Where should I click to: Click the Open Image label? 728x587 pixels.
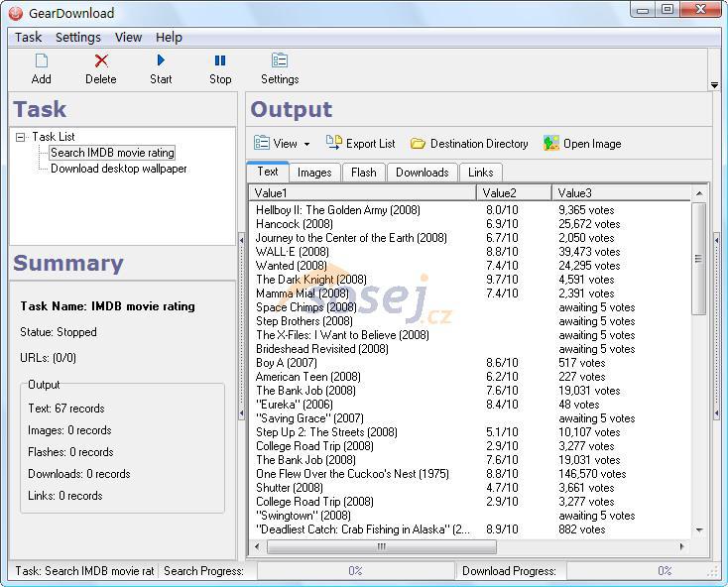point(592,144)
